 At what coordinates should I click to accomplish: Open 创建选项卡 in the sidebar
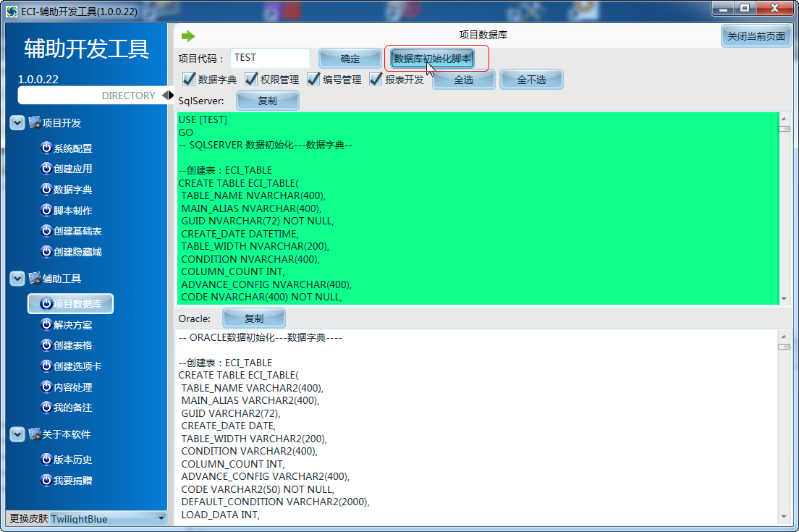[x=77, y=366]
